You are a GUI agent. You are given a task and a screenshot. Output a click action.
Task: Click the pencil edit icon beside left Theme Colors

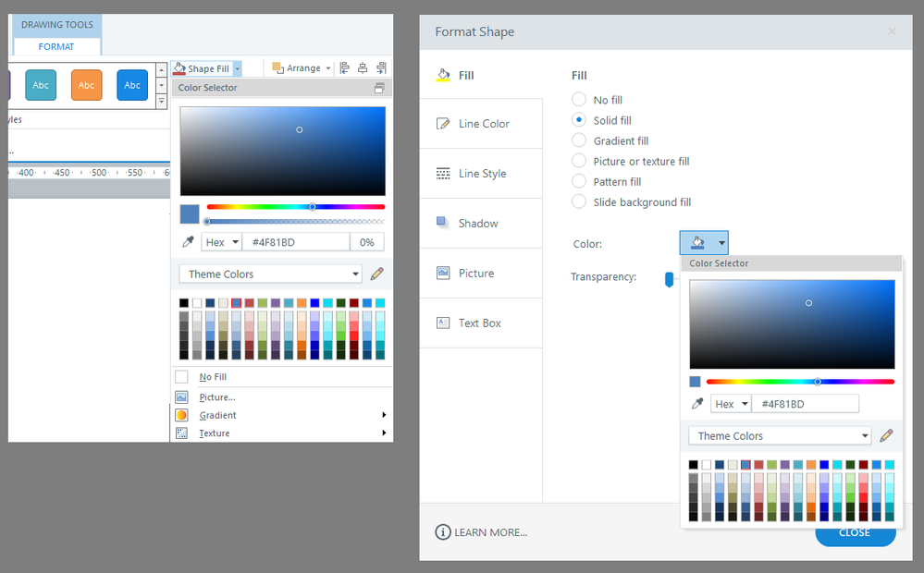click(377, 274)
